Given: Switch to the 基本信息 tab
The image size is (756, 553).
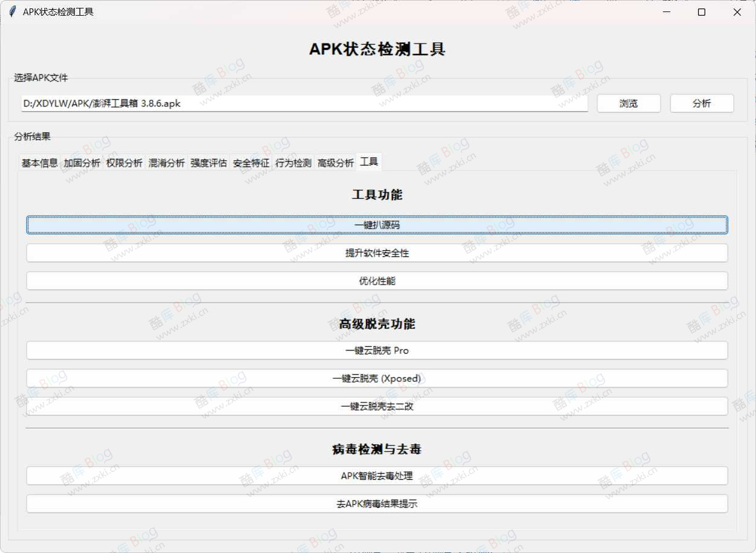Looking at the screenshot, I should click(39, 161).
